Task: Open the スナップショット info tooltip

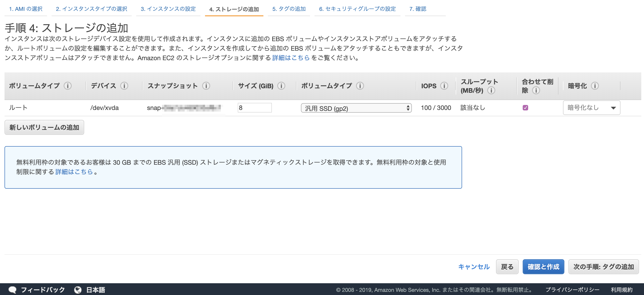Action: (207, 86)
